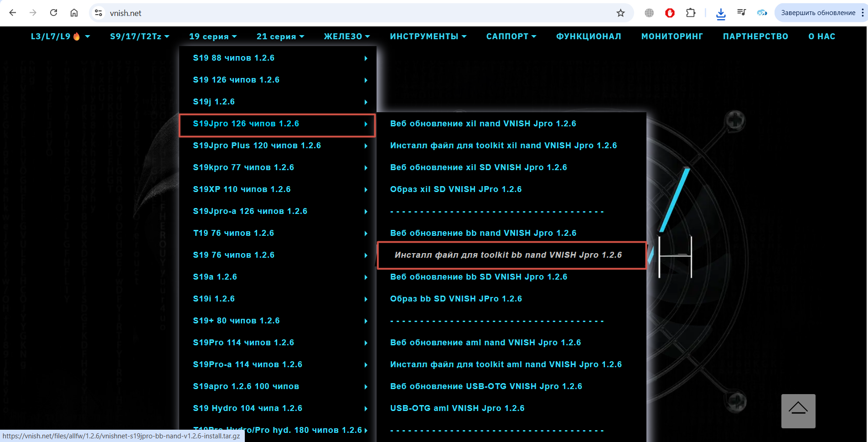Go to the МОНИТОРИНГ page
Viewport: 868px width, 442px height.
672,36
